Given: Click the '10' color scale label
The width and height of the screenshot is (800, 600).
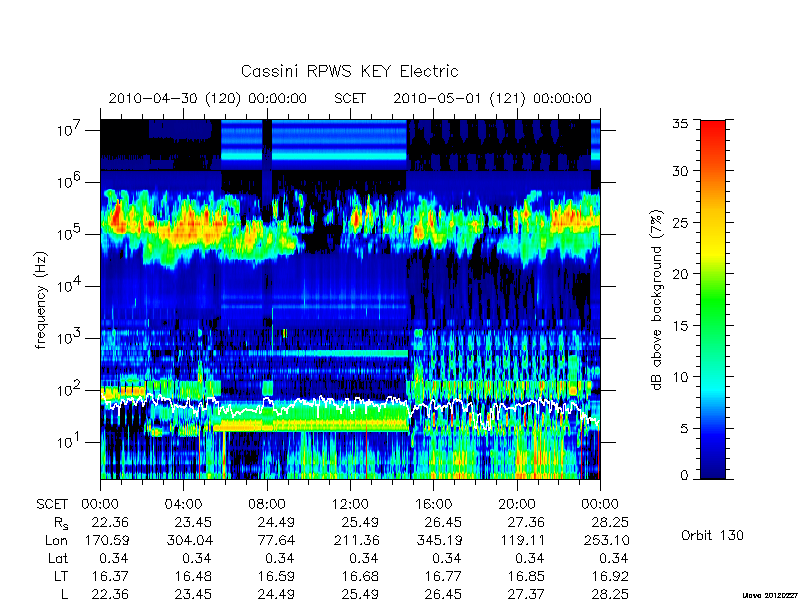Looking at the screenshot, I should 680,377.
